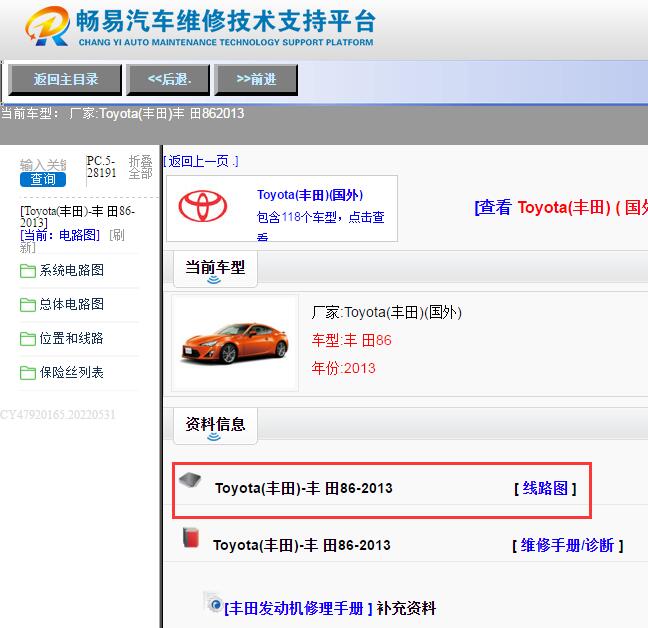Image resolution: width=648 pixels, height=628 pixels.
Task: Click the red book icon beside 维修手册 row
Action: tap(191, 537)
